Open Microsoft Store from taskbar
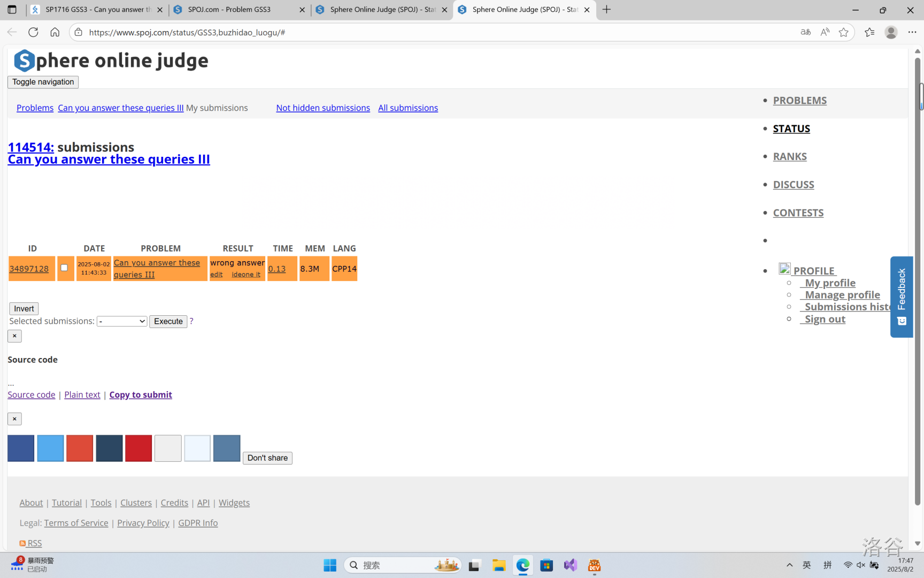The width and height of the screenshot is (924, 578). click(546, 565)
